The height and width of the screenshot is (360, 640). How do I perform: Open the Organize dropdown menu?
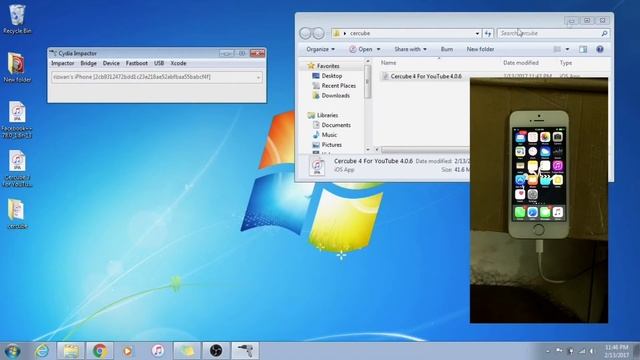(320, 49)
